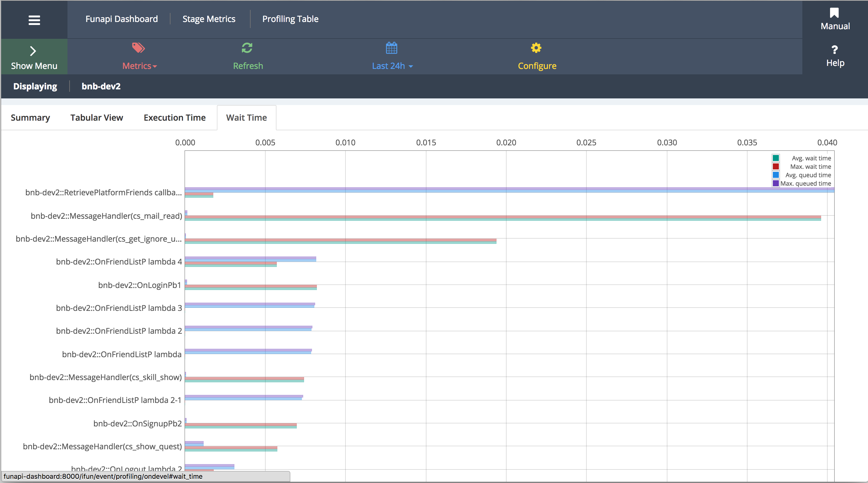This screenshot has height=483, width=868.
Task: Click the Show Menu label
Action: [34, 66]
